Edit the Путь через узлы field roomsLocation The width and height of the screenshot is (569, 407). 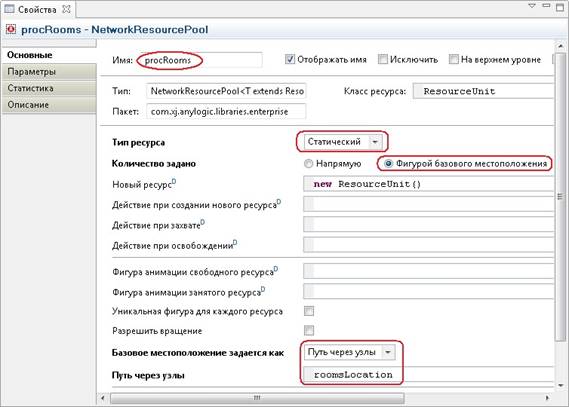pos(429,375)
